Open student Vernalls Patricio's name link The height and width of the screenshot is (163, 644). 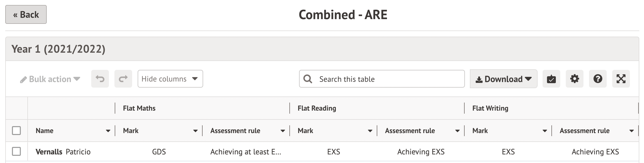pyautogui.click(x=63, y=152)
